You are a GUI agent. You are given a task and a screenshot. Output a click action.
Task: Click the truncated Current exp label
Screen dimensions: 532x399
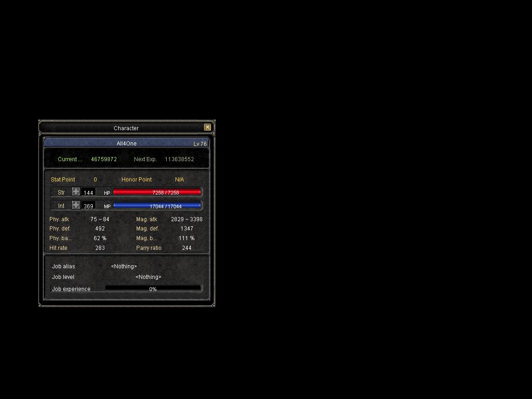tap(70, 159)
